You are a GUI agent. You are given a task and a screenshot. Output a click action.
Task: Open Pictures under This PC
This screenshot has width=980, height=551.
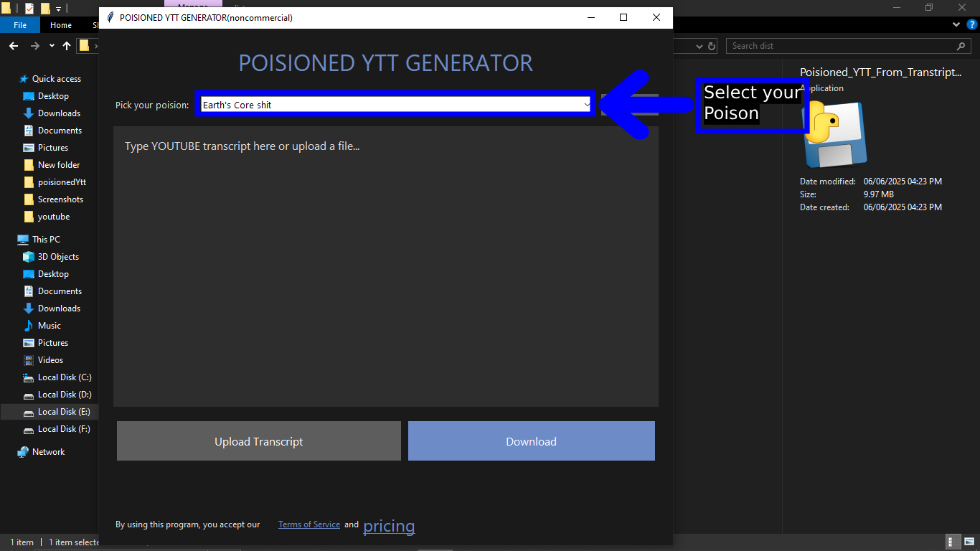[x=53, y=343]
